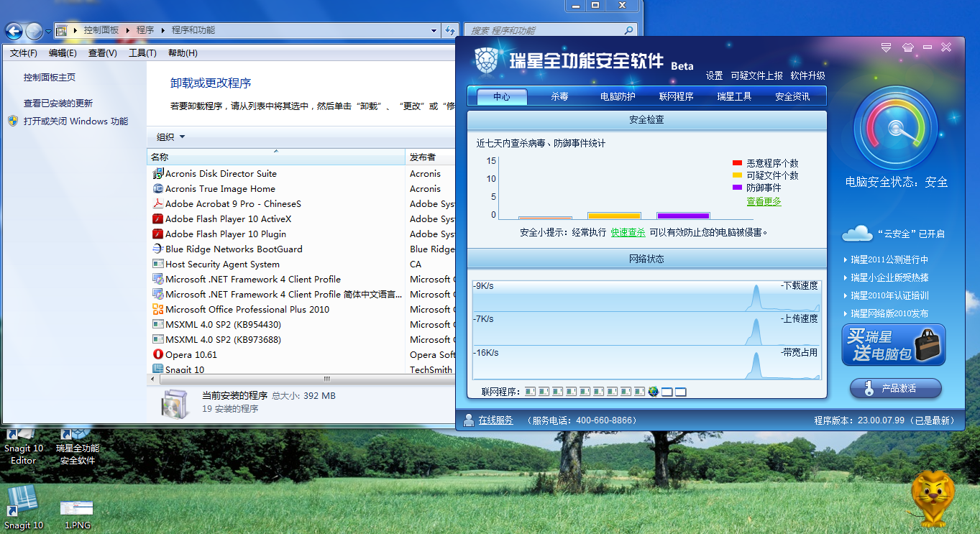The image size is (980, 534).
Task: Click the Opera 10.61 program icon
Action: 158,354
